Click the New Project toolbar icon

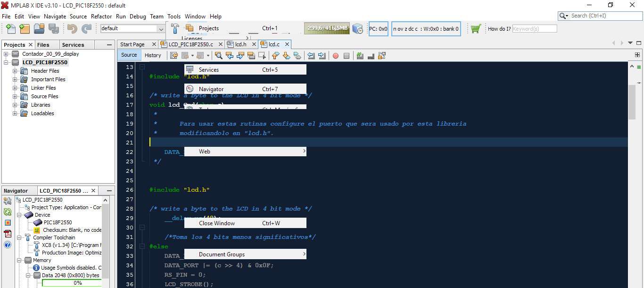pyautogui.click(x=25, y=28)
